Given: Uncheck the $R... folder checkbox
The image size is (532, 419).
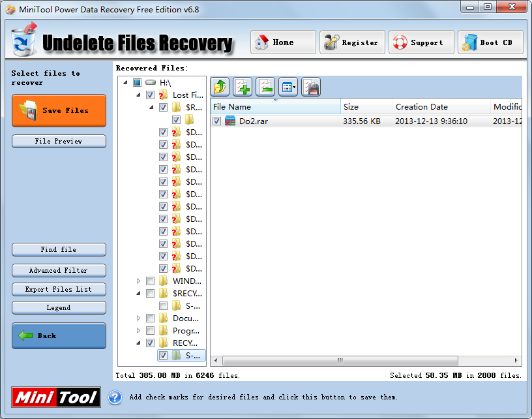Looking at the screenshot, I should tap(163, 107).
